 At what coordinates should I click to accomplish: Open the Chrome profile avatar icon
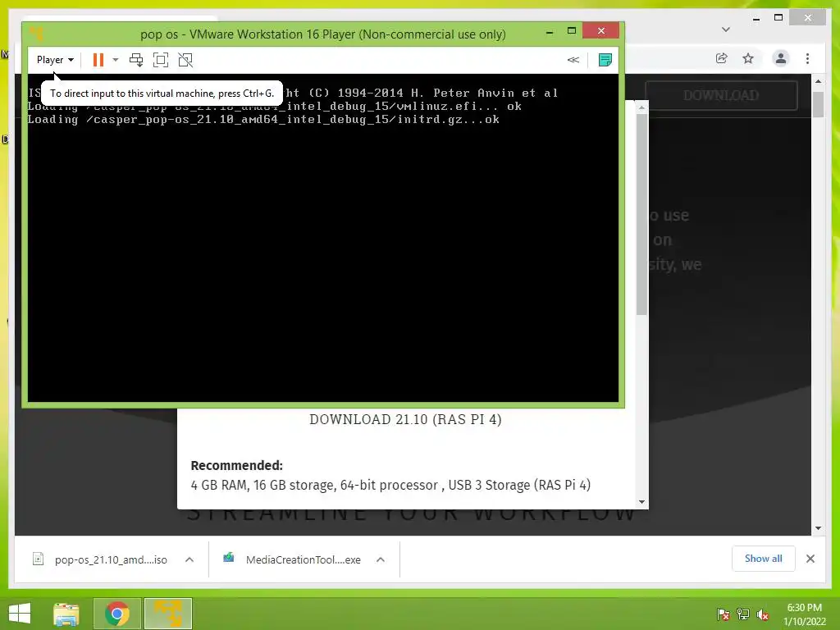781,58
